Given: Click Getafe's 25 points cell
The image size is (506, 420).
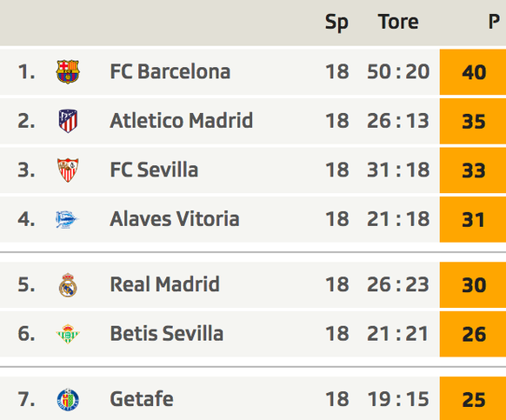Looking at the screenshot, I should (473, 398).
